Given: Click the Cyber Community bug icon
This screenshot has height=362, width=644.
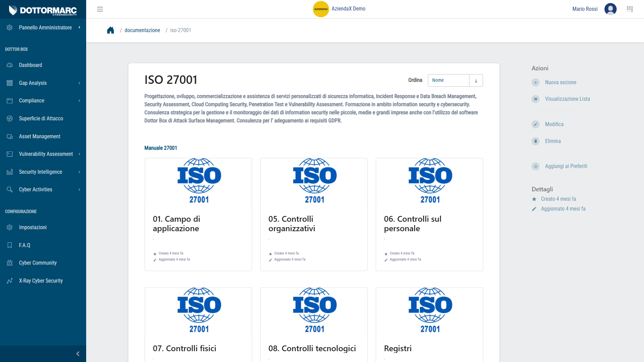Looking at the screenshot, I should pos(10,263).
